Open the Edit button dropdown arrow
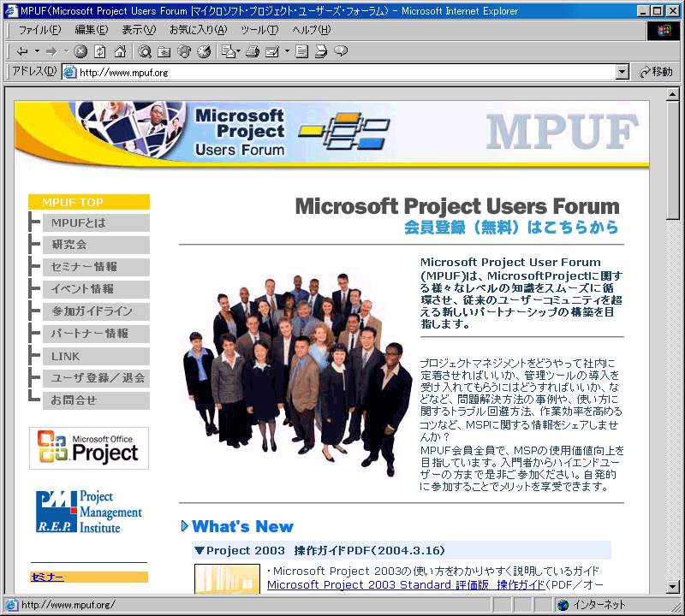The height and width of the screenshot is (616, 685). click(x=287, y=51)
